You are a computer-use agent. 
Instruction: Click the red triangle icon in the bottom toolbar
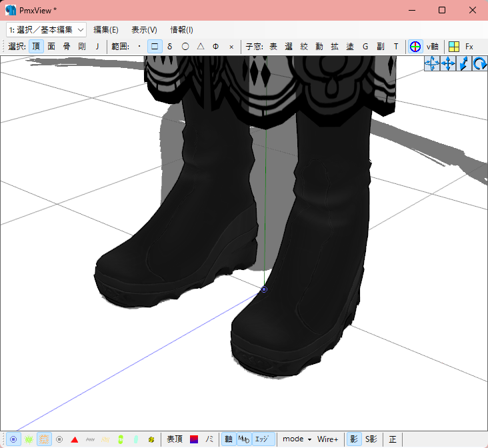(75, 439)
